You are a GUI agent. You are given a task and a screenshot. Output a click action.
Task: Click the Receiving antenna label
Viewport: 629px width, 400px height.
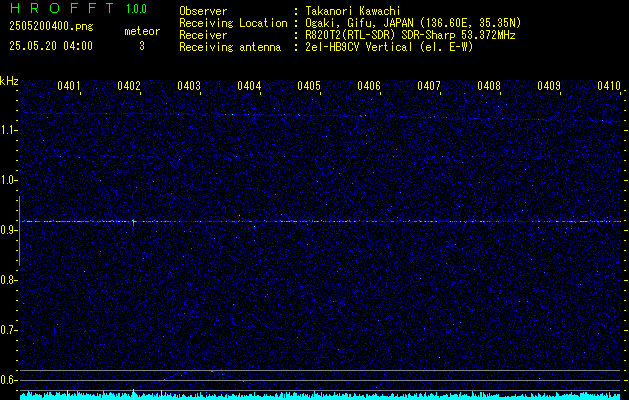point(230,47)
